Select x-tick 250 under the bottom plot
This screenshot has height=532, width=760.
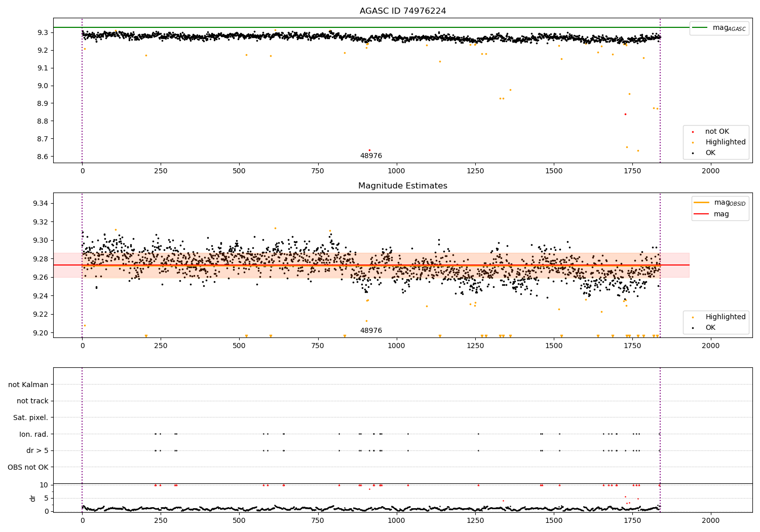pos(161,520)
